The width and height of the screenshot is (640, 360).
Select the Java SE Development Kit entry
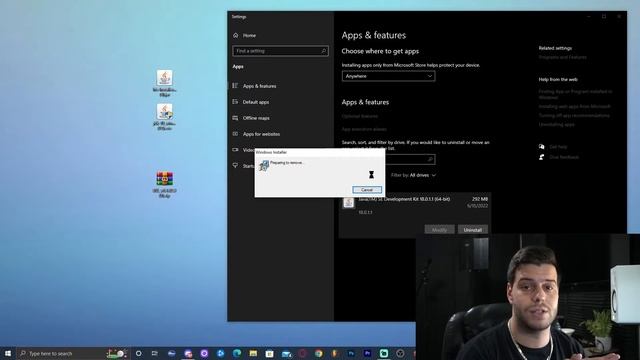pyautogui.click(x=415, y=214)
